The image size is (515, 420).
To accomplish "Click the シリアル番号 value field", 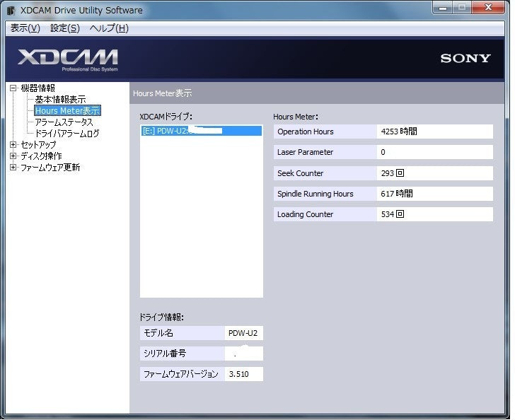I will [243, 354].
